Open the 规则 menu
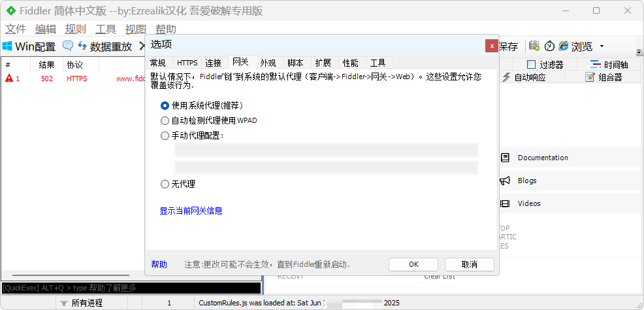Screen dimensions: 644x310 tap(76, 29)
